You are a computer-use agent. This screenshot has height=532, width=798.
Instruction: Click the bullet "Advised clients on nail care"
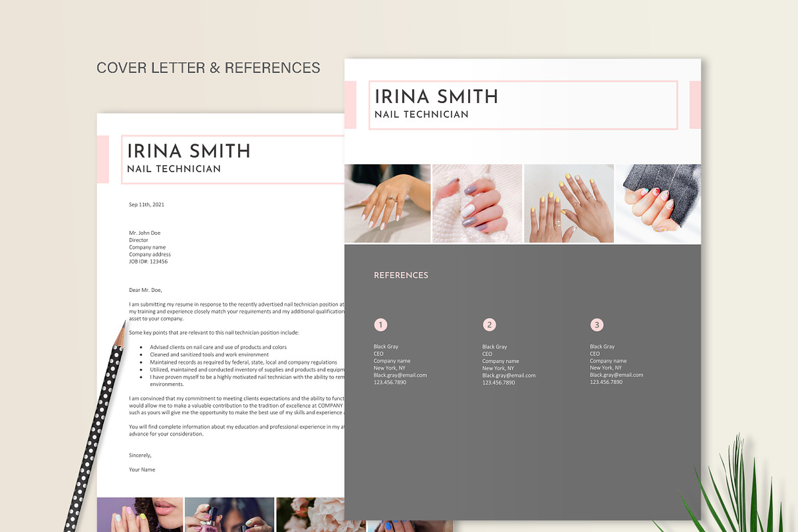pos(218,347)
